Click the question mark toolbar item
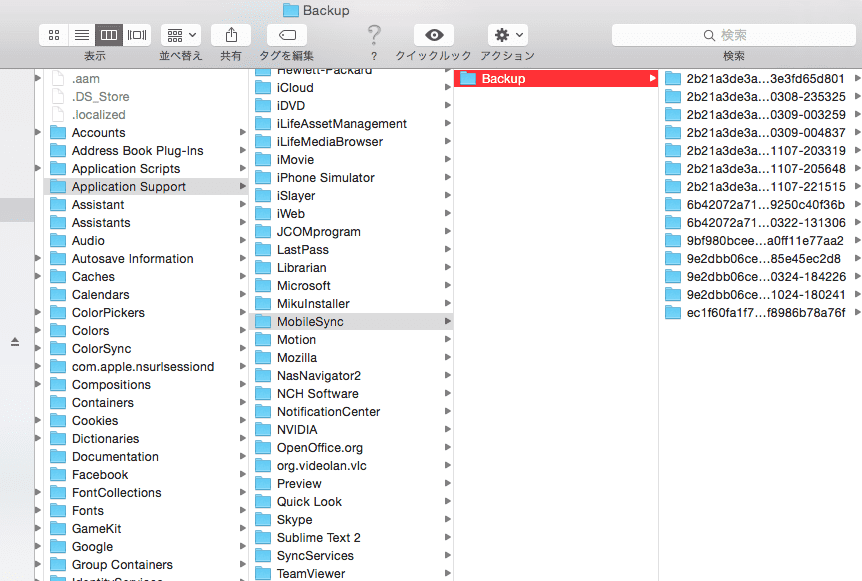Screen dimensions: 862x581 click(x=374, y=35)
